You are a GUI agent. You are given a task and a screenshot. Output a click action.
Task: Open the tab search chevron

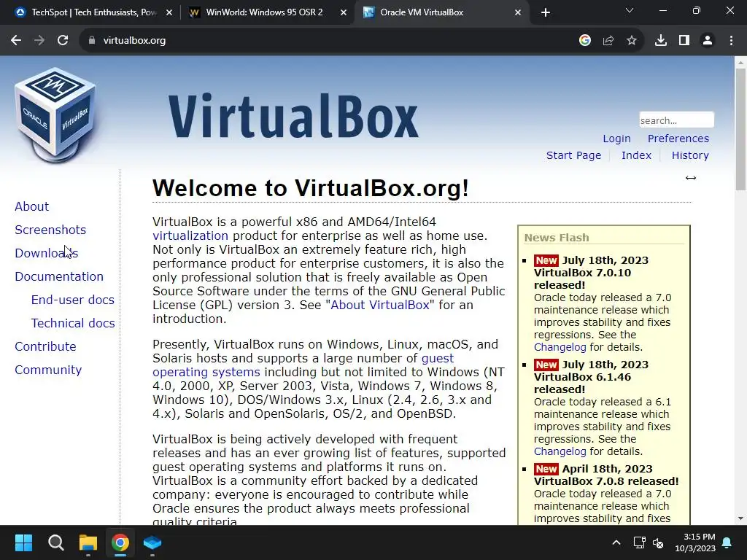pyautogui.click(x=630, y=10)
